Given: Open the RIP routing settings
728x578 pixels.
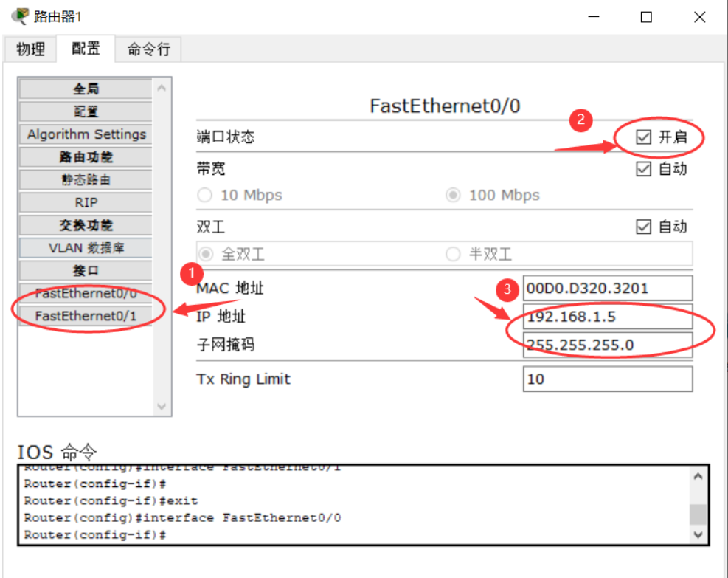Looking at the screenshot, I should 86,202.
